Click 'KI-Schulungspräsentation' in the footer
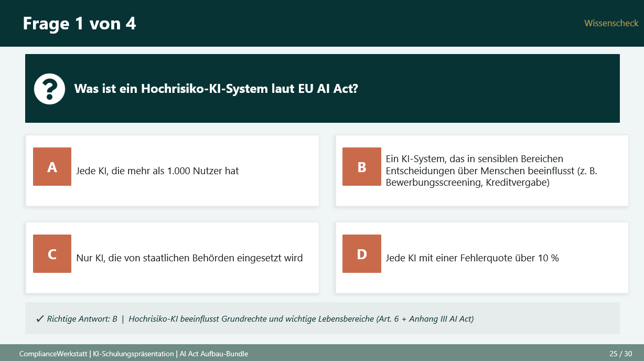This screenshot has width=644, height=361. click(133, 354)
